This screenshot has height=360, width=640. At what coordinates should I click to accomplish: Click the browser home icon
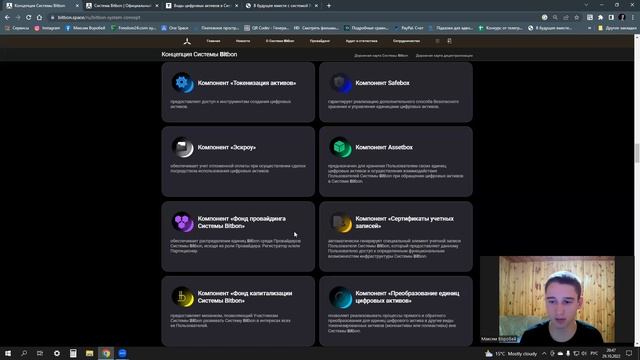[x=39, y=18]
